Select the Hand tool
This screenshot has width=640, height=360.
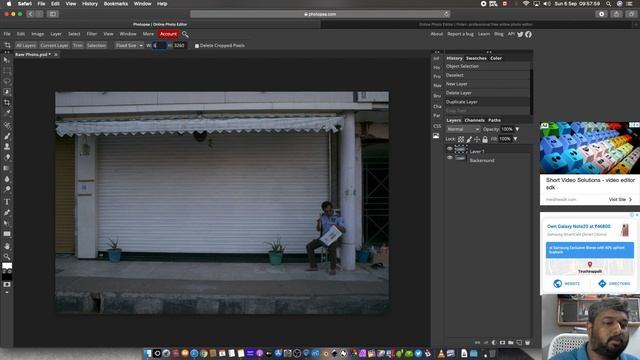pyautogui.click(x=7, y=246)
